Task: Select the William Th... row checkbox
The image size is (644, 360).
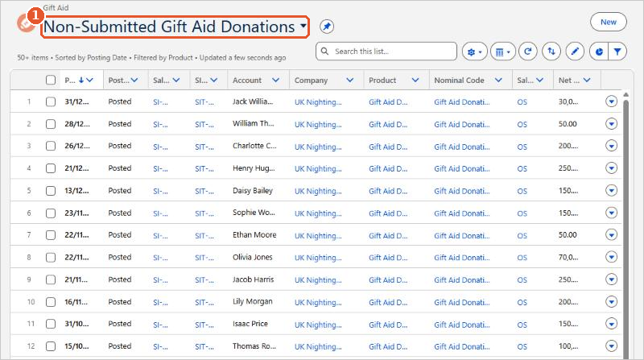Action: click(x=51, y=124)
